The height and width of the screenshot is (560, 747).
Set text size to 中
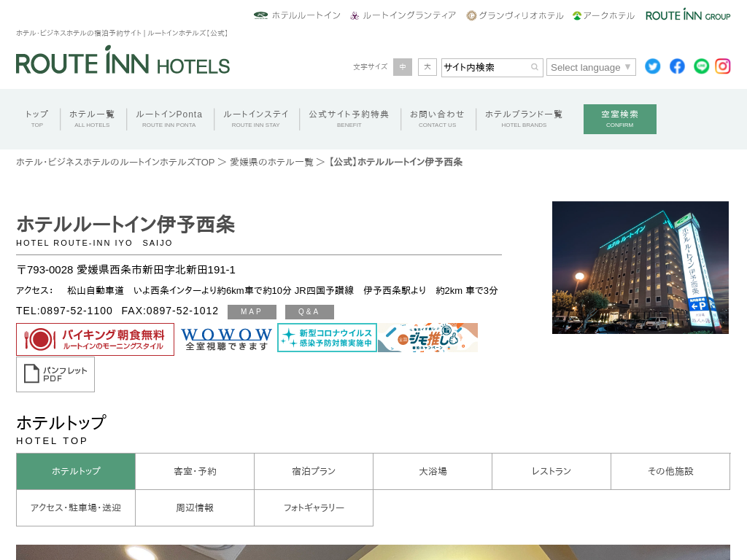[x=403, y=67]
